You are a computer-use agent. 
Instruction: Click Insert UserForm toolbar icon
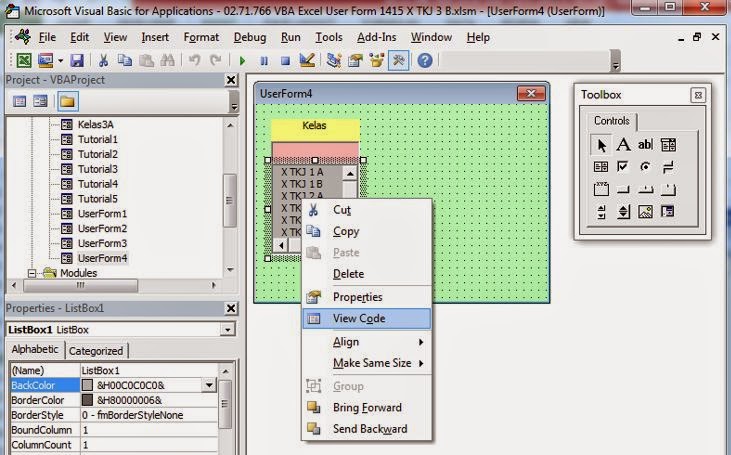[46, 61]
